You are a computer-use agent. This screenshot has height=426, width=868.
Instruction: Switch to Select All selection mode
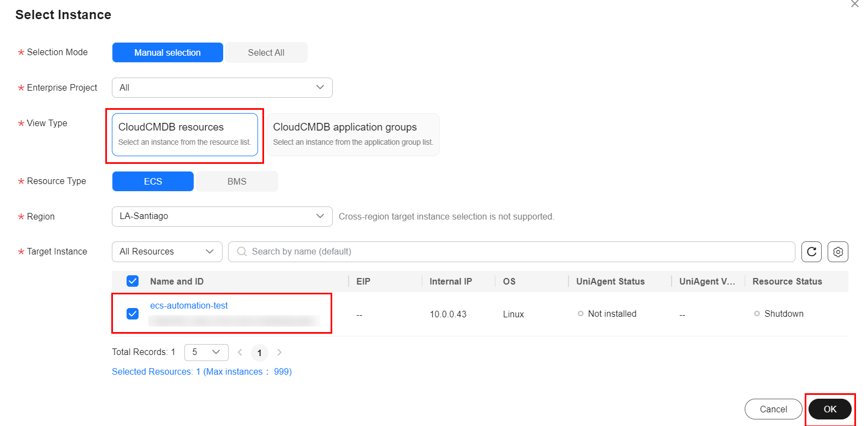point(266,52)
